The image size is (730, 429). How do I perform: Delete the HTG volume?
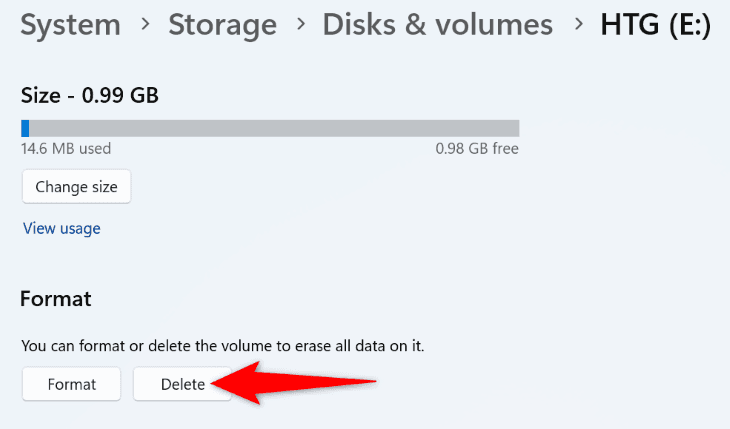182,384
